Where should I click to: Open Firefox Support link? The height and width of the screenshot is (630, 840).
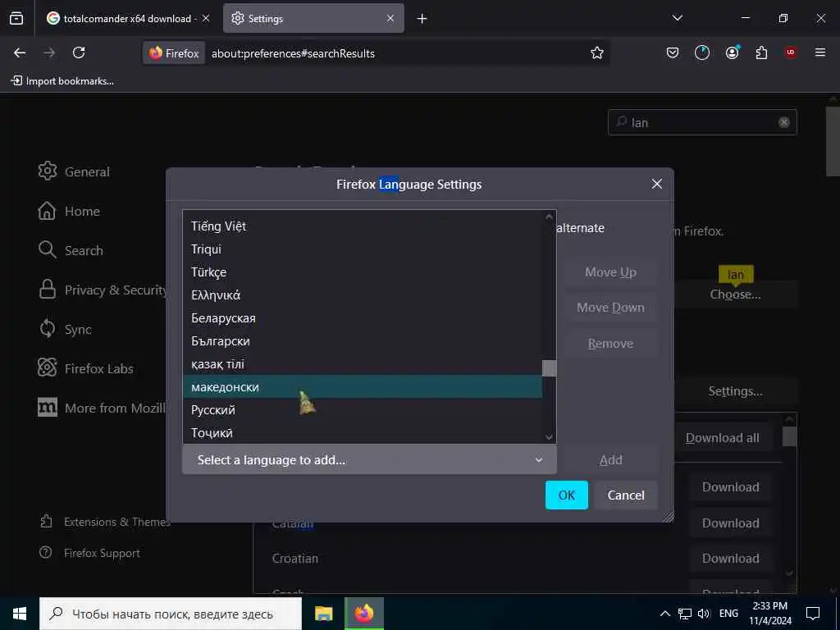pos(89,553)
